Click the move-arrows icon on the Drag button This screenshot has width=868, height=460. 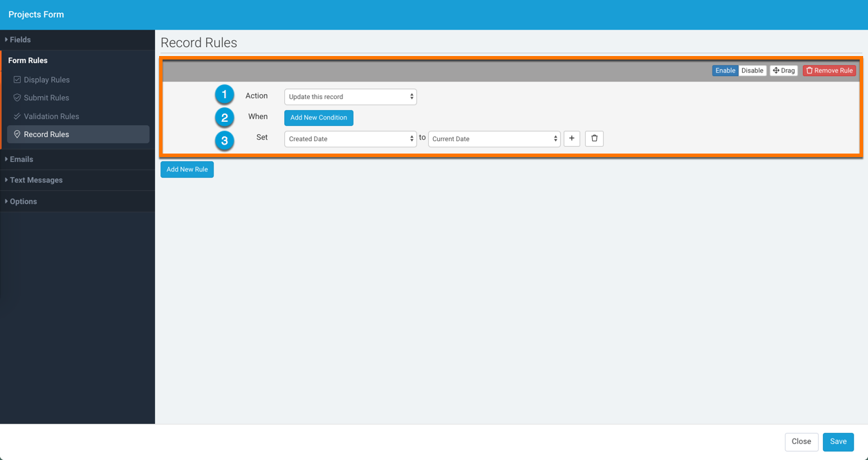776,71
